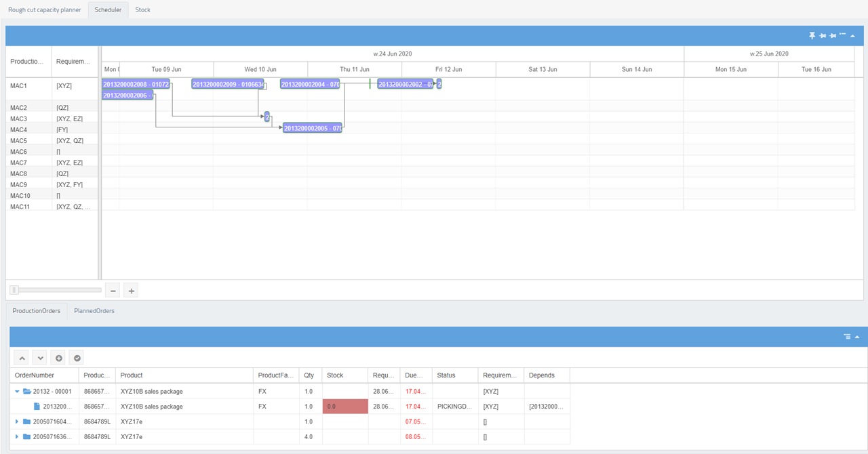Switch to the PlannedOrders tab
Screen dimensions: 868x454
pos(93,310)
